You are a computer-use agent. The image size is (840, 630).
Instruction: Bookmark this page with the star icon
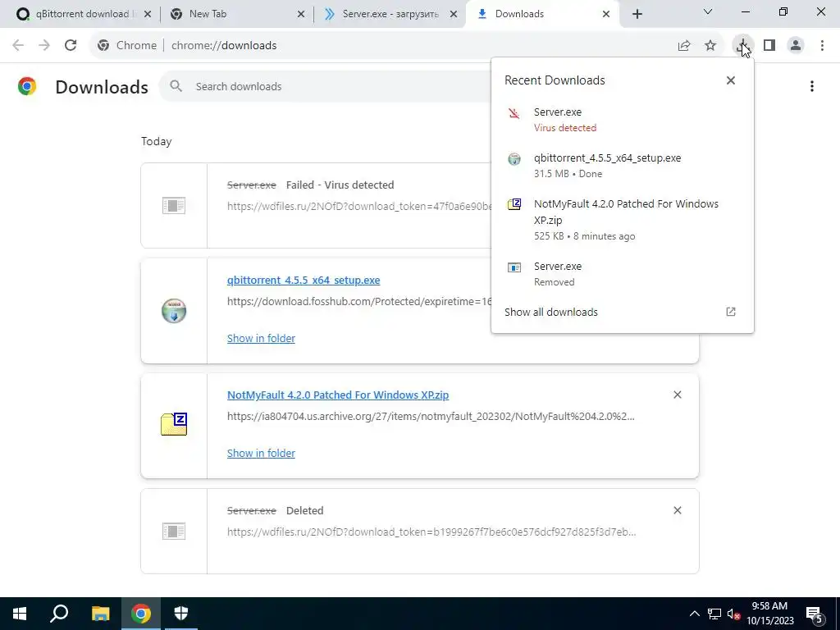[x=710, y=46]
